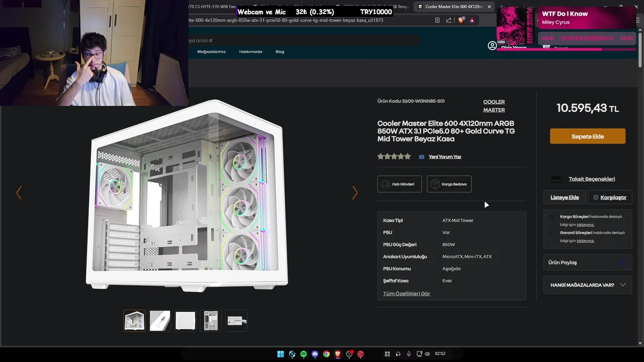Screen dimensions: 644x362
Task: Open Spotify from the taskbar
Action: pos(303,354)
